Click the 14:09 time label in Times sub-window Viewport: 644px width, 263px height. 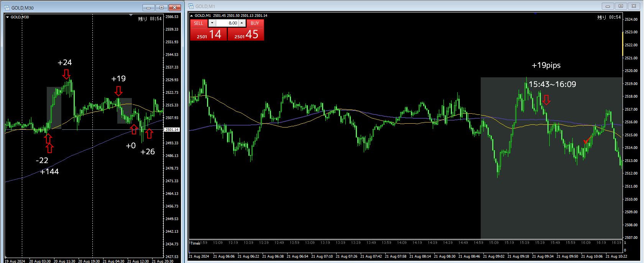[402, 243]
